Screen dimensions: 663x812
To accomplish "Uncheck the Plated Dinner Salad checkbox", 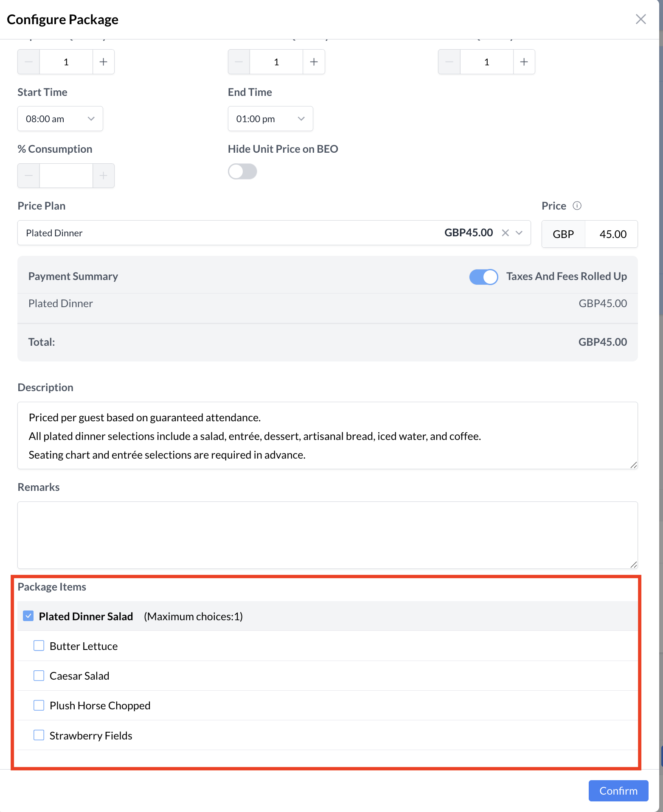I will pyautogui.click(x=28, y=616).
